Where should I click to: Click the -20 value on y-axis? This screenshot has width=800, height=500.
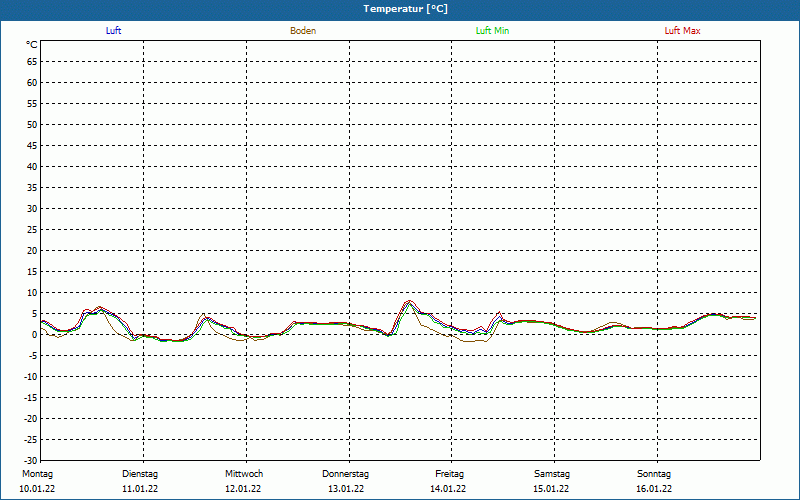click(31, 419)
